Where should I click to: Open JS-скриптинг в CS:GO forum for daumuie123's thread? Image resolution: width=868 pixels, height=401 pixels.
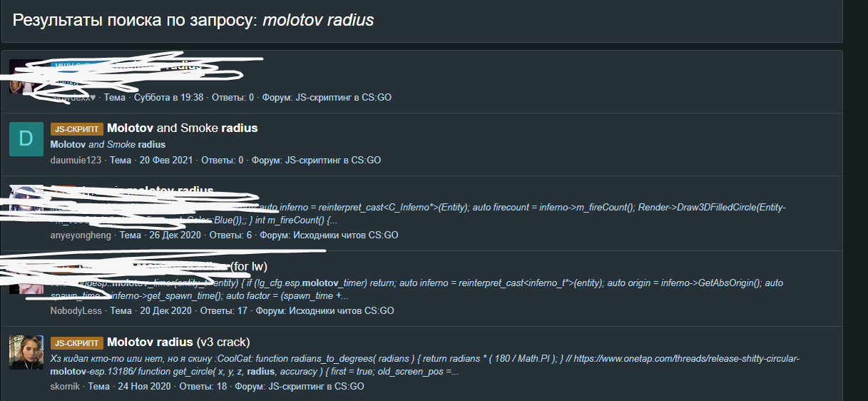click(x=332, y=161)
